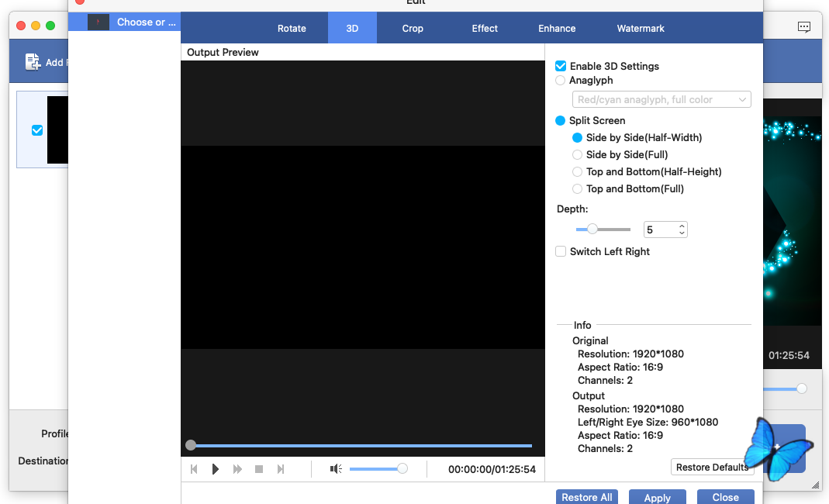Switch to the Crop tab
Viewport: 829px width, 504px height.
tap(413, 28)
